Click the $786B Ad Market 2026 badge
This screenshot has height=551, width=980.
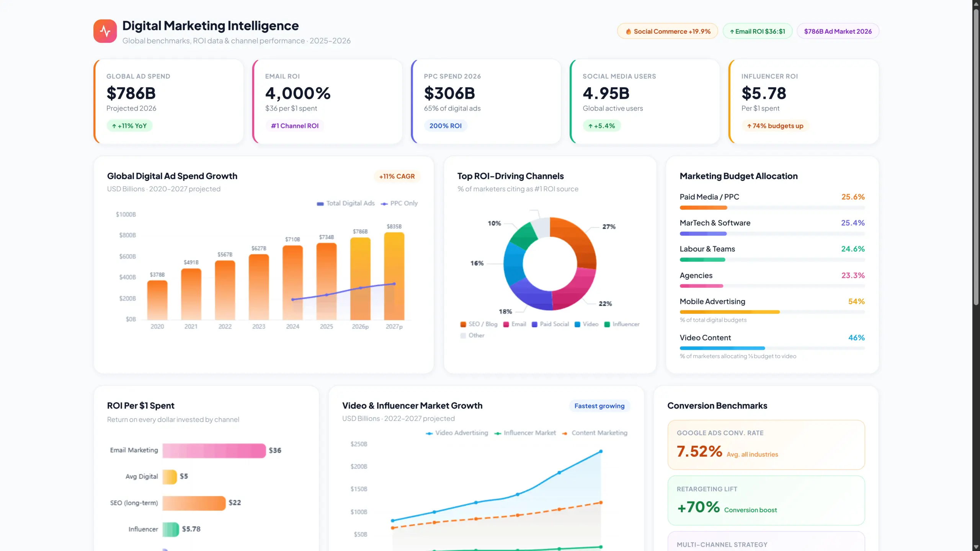click(838, 31)
